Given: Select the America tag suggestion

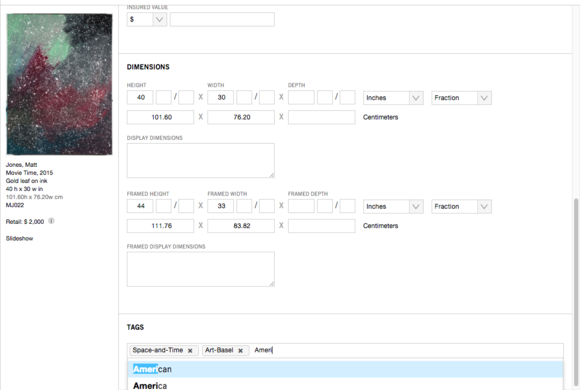Looking at the screenshot, I should [345, 385].
